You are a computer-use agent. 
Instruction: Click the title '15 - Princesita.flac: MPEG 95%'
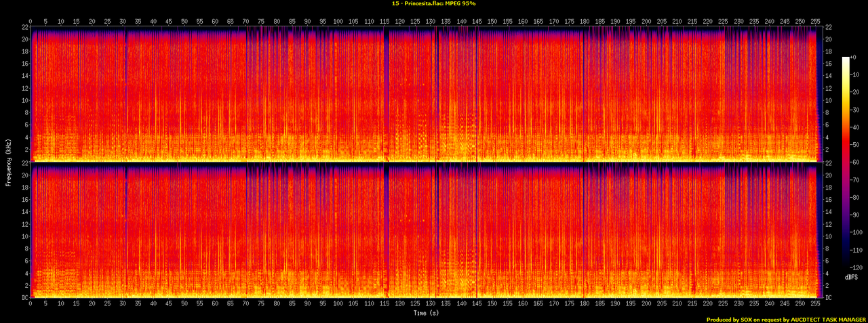tap(433, 3)
